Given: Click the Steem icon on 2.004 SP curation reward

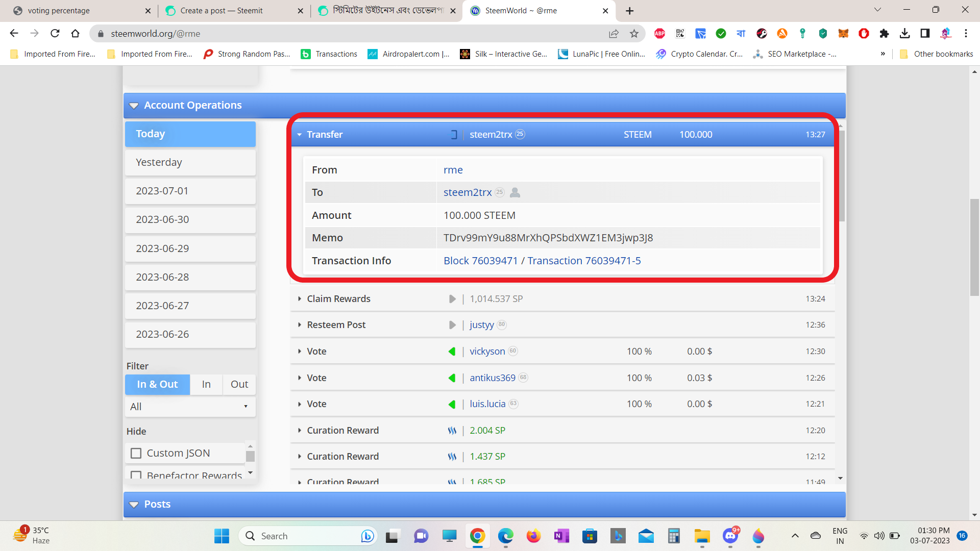Looking at the screenshot, I should click(452, 431).
